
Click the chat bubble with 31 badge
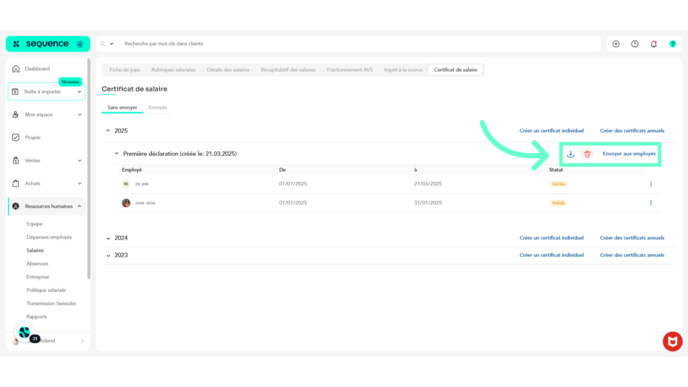pos(25,333)
